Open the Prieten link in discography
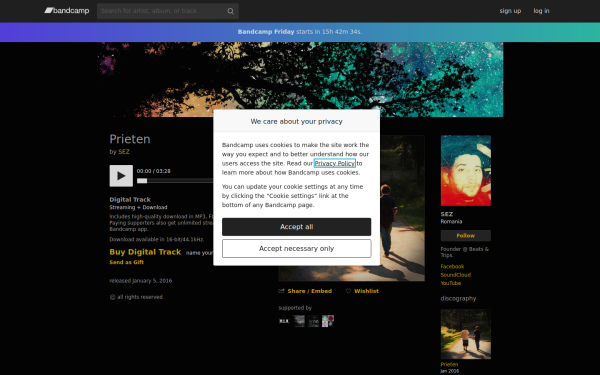This screenshot has height=375, width=600. pos(449,364)
